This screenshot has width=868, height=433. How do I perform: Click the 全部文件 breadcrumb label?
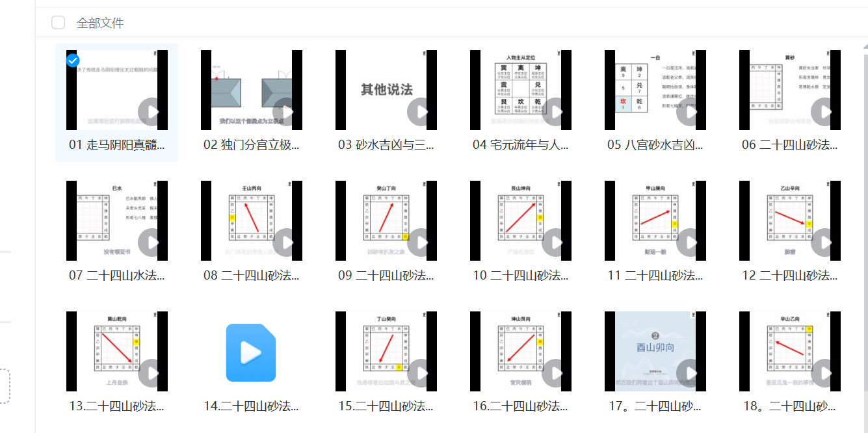tap(100, 23)
